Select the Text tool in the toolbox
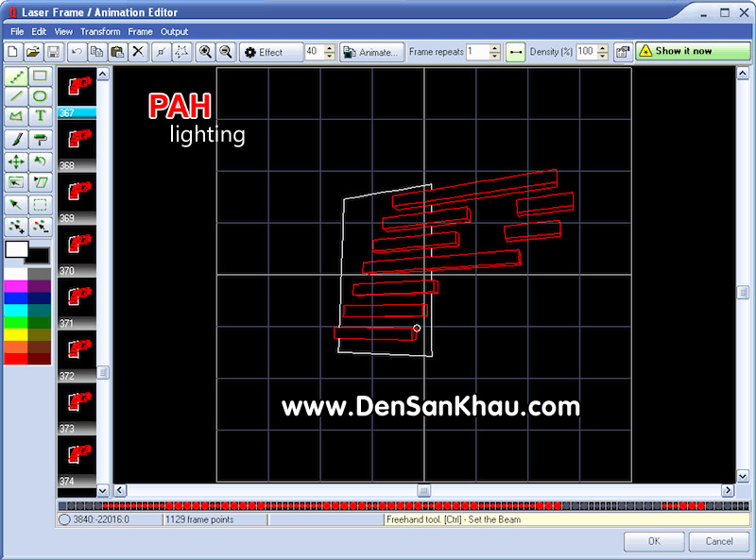This screenshot has height=560, width=756. click(x=40, y=116)
